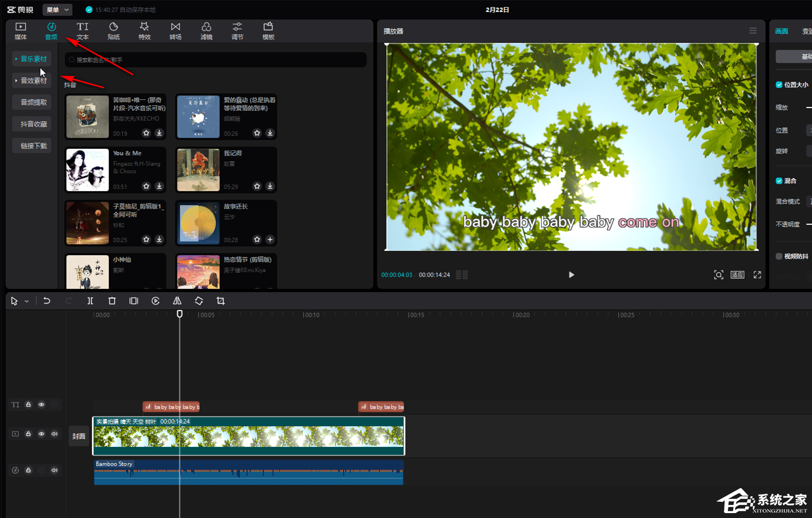The image size is (812, 518).
Task: Open the 菜单 dropdown menu
Action: pyautogui.click(x=57, y=10)
